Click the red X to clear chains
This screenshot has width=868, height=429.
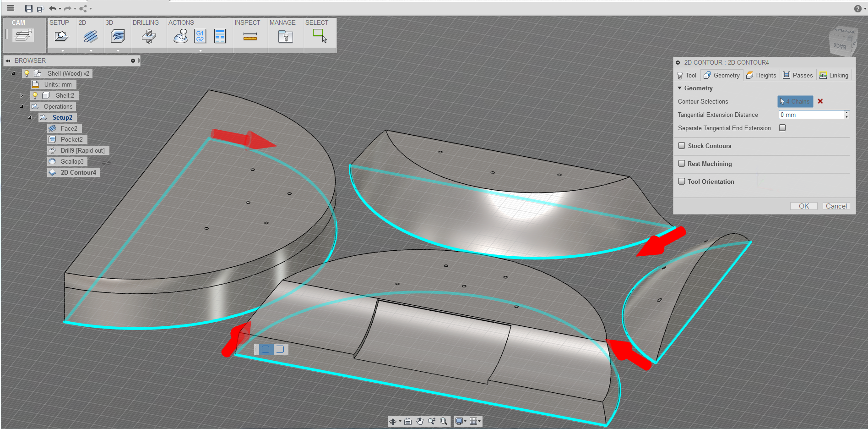coord(820,101)
